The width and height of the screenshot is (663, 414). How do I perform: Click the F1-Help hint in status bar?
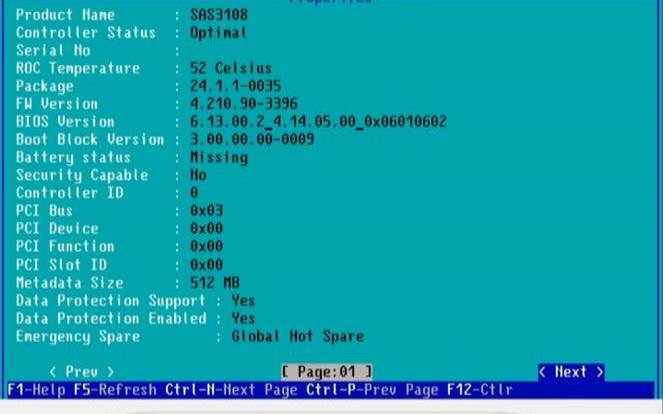[36, 389]
